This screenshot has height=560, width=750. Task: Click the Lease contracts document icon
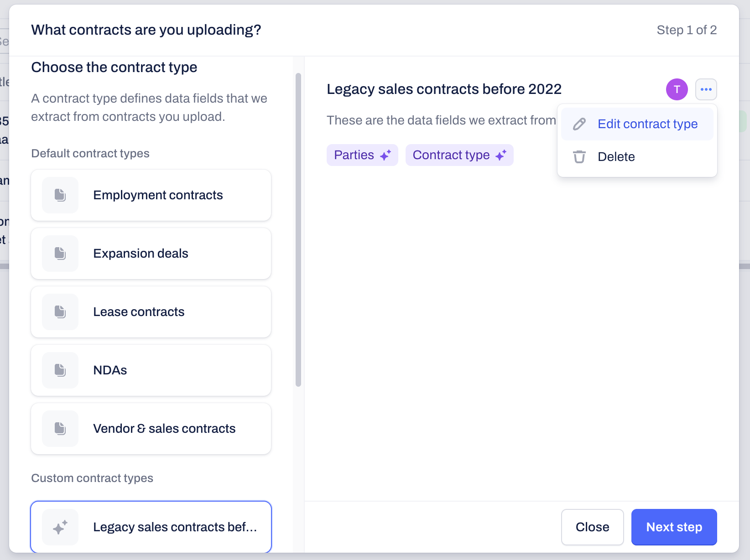pos(60,312)
